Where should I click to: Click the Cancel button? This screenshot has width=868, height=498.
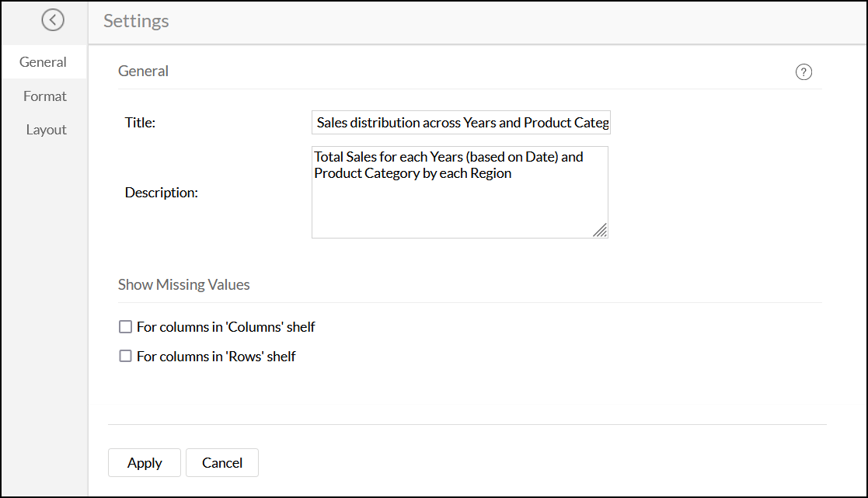(x=222, y=462)
